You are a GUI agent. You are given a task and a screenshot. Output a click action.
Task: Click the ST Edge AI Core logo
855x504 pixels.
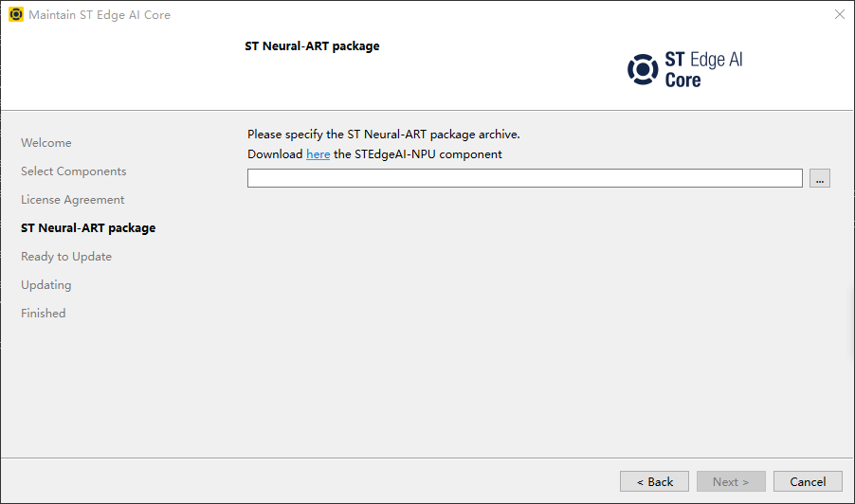685,69
